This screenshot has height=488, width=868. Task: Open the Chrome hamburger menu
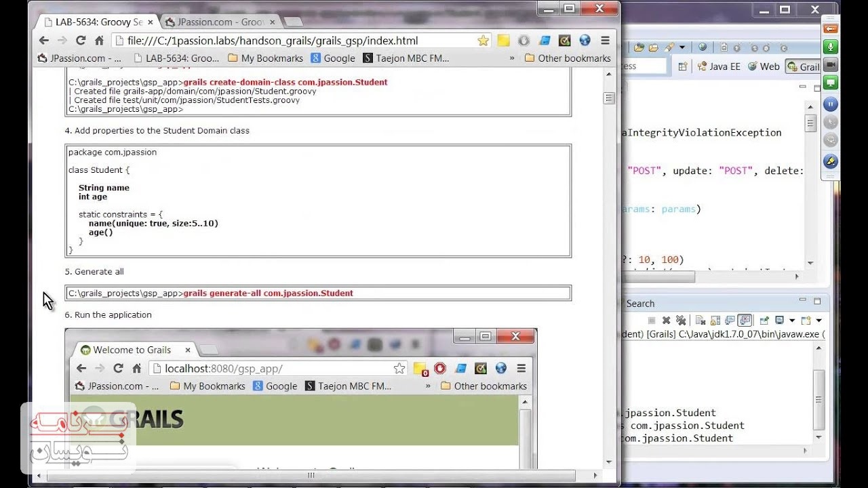tap(605, 41)
